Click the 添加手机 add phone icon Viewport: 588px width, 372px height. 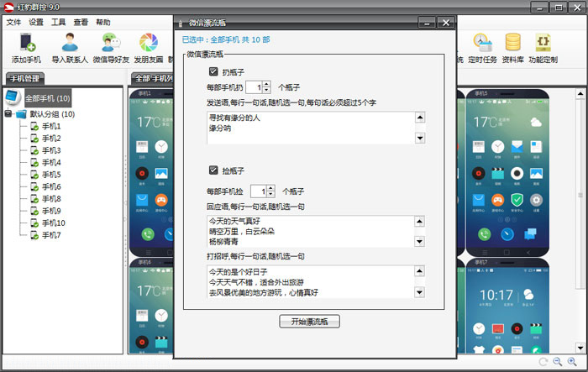[x=27, y=42]
